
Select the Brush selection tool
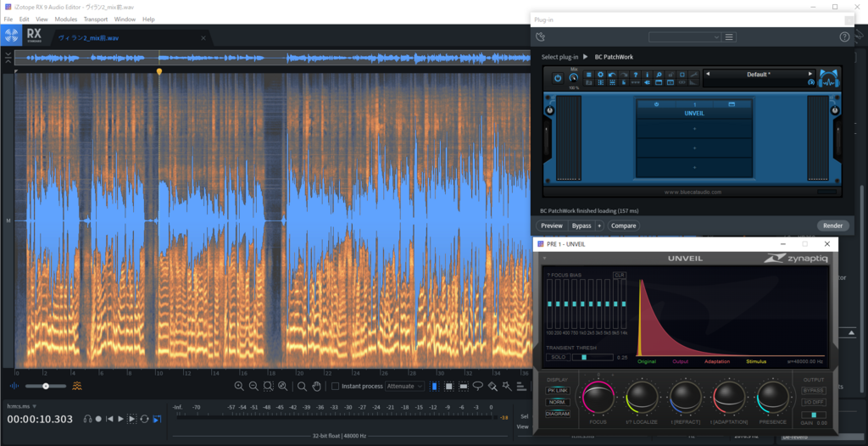(x=492, y=386)
